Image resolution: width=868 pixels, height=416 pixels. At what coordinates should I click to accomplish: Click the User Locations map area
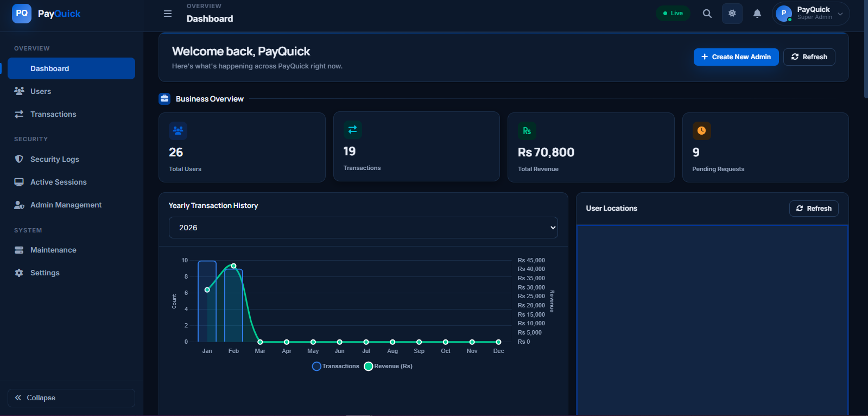712,320
